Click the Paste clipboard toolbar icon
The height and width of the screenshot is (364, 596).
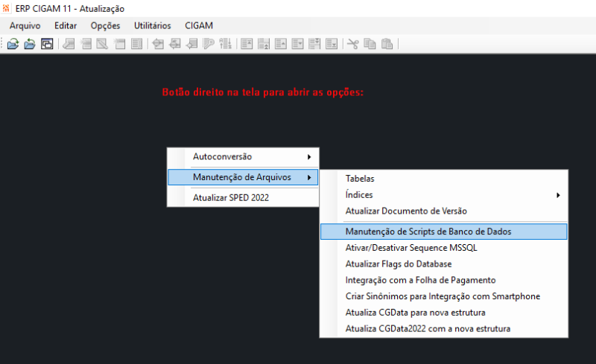pyautogui.click(x=387, y=44)
